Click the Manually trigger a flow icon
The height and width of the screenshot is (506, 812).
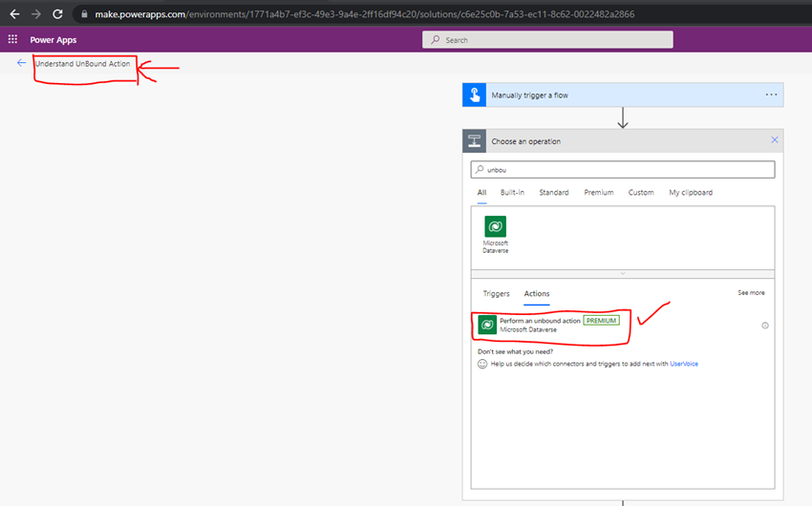click(474, 95)
